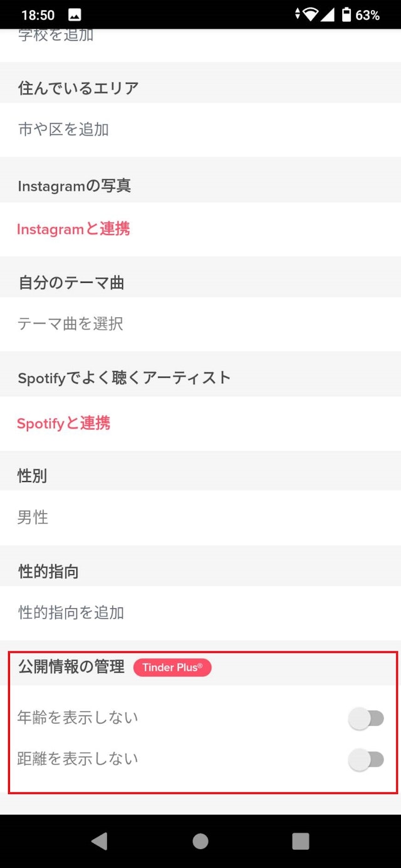Toggle 年齢を表示しない switch

pyautogui.click(x=366, y=719)
